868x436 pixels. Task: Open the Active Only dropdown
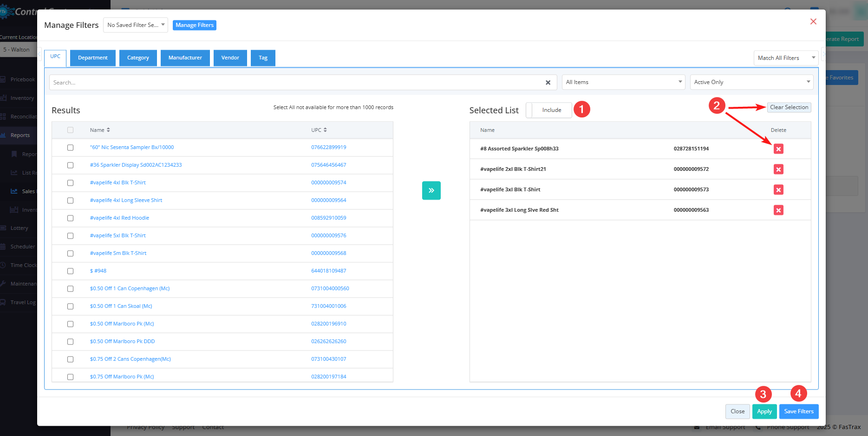click(x=751, y=82)
